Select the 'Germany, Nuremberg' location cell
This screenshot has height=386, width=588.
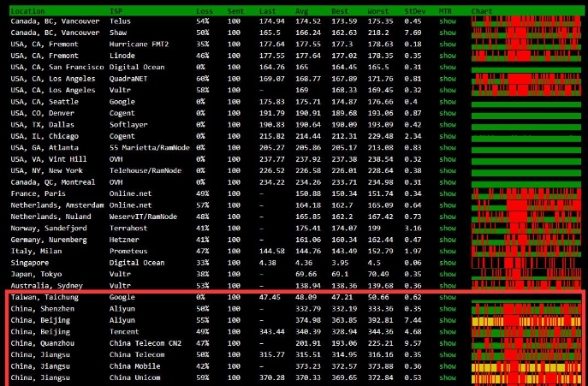tap(49, 240)
